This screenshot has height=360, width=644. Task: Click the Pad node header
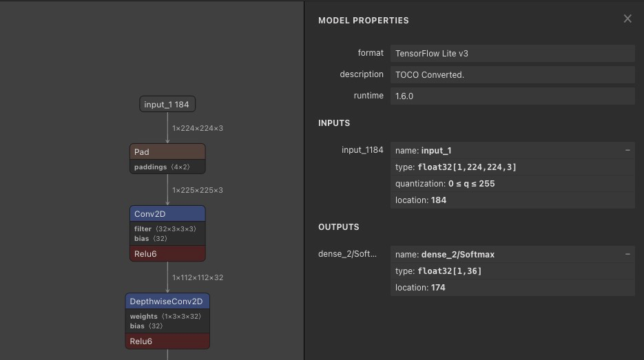(167, 152)
